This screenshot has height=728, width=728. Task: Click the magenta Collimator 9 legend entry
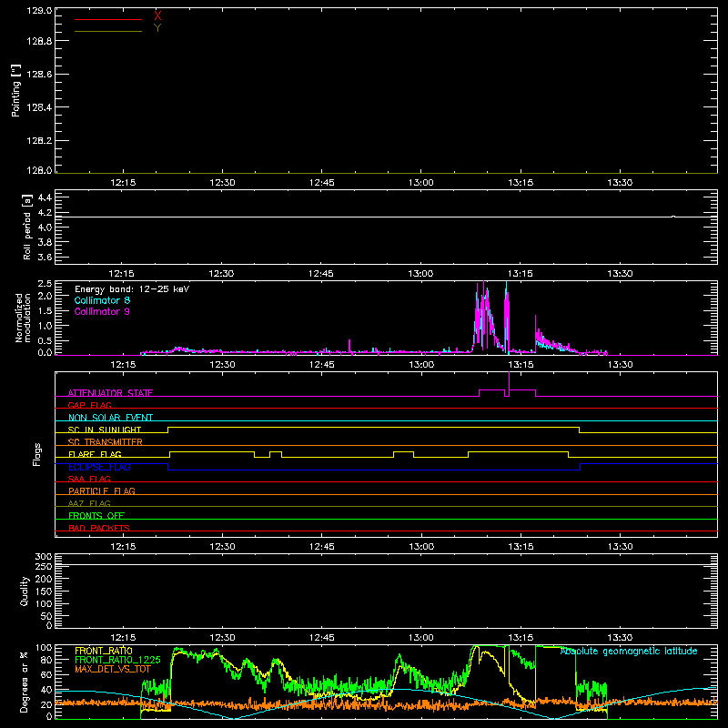coord(102,311)
